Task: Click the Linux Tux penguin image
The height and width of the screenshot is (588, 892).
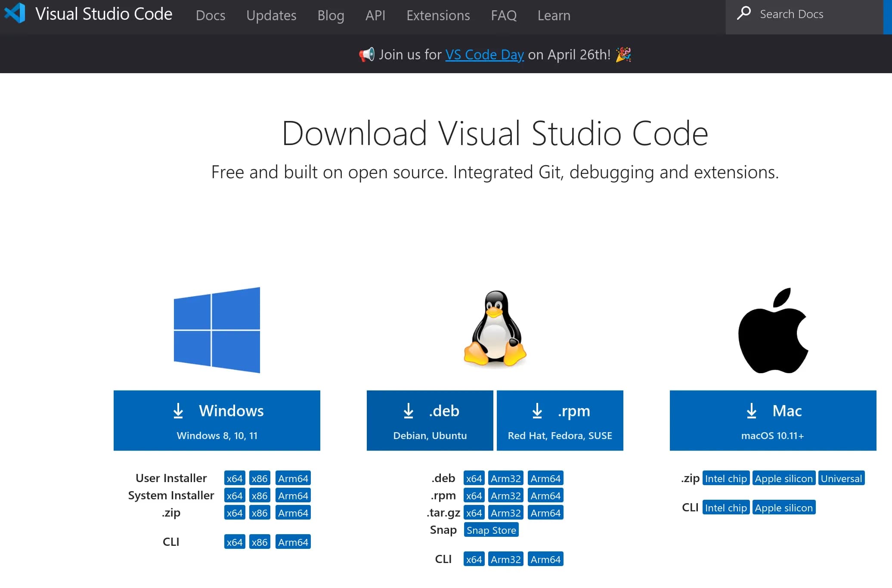Action: click(x=495, y=329)
